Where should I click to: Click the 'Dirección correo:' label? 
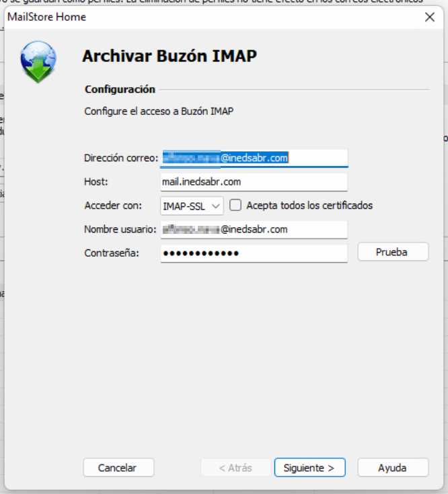tap(120, 158)
